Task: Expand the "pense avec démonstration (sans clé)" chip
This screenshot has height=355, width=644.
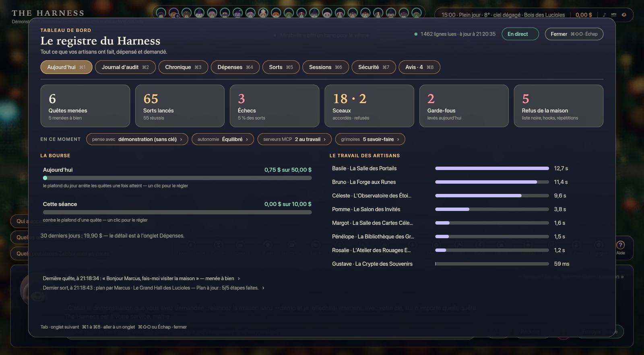Action: click(137, 139)
